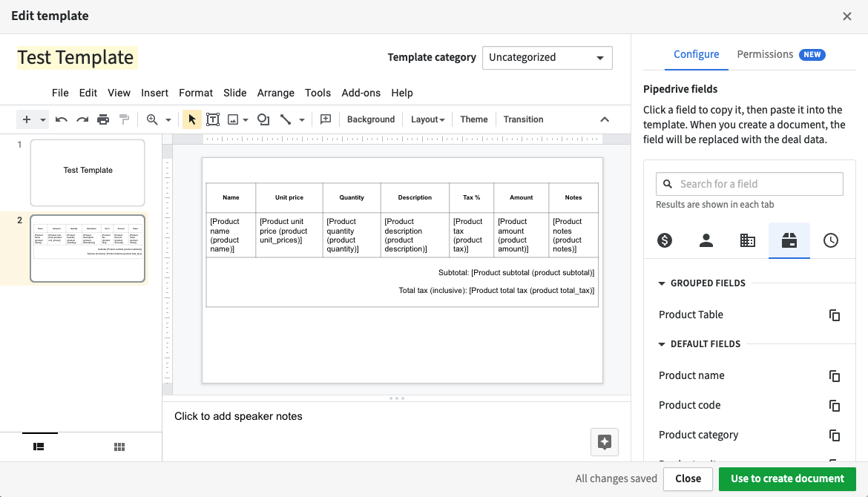Select the arrow selection tool
Viewport: 868px width, 497px height.
click(192, 119)
